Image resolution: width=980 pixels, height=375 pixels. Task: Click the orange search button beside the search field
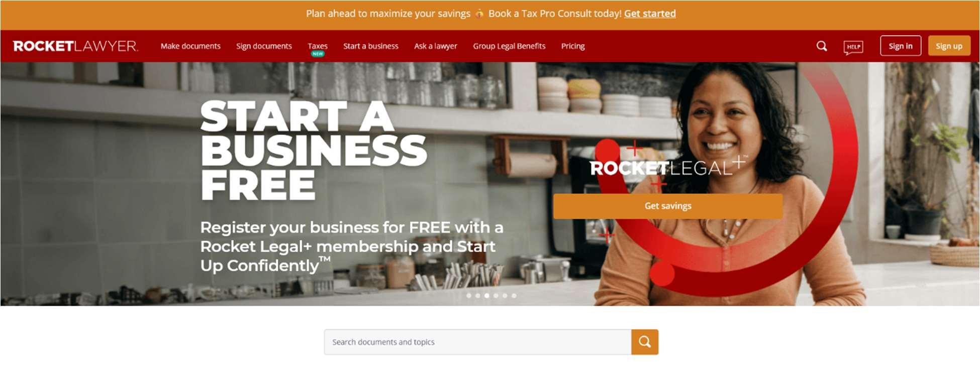[645, 342]
